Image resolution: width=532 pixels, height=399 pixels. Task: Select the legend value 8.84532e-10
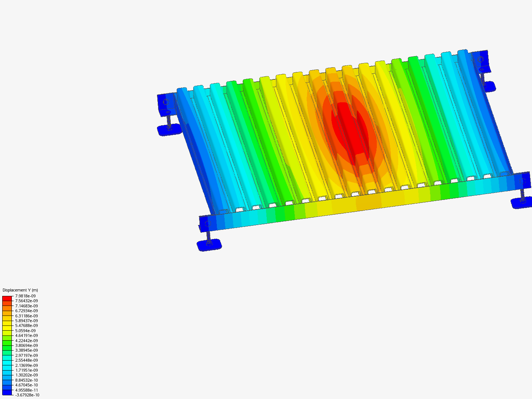26,380
